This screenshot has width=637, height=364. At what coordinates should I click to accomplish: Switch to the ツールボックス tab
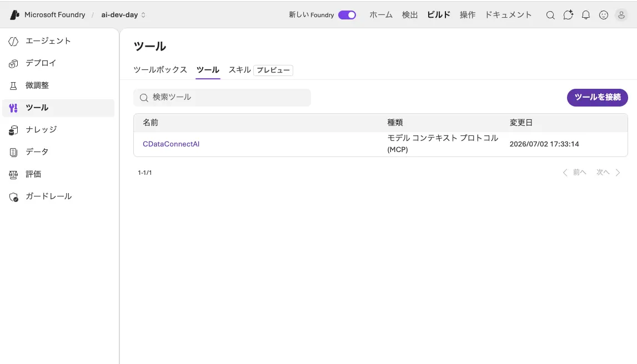[x=160, y=70]
